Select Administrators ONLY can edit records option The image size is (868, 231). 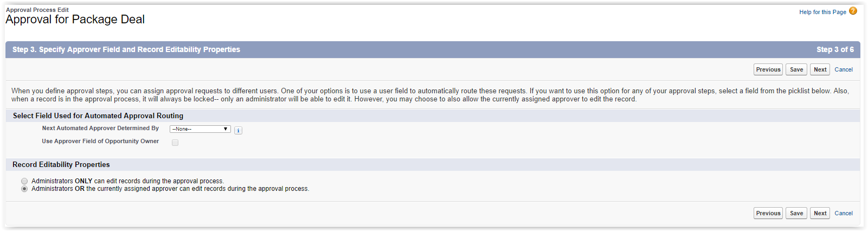point(24,181)
